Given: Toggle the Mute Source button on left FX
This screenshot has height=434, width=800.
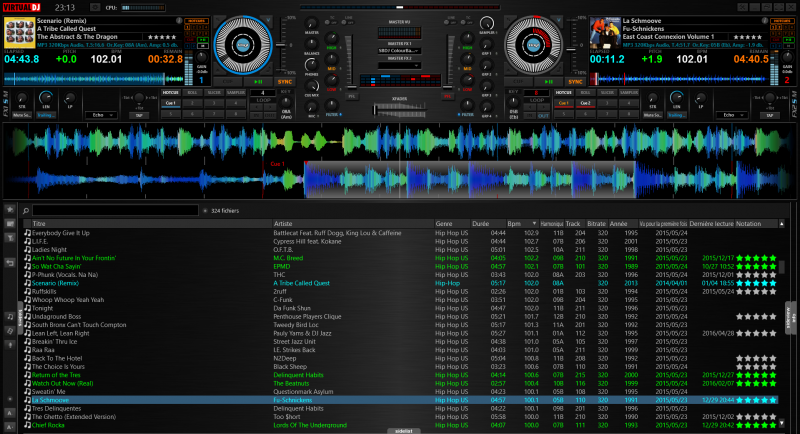Looking at the screenshot, I should (22, 115).
